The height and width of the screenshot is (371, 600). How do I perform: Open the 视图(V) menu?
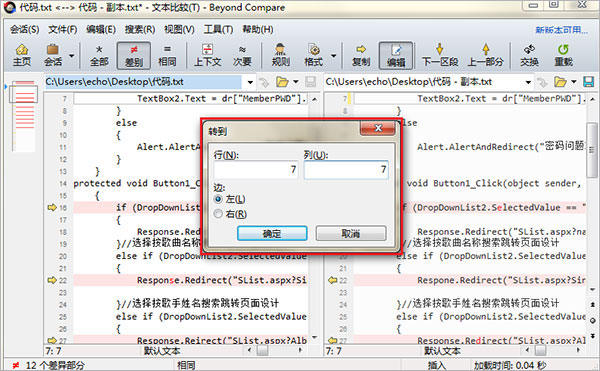pyautogui.click(x=179, y=29)
